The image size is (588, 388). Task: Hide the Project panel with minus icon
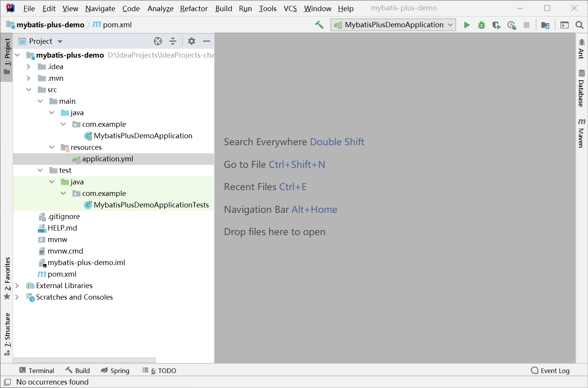(207, 41)
